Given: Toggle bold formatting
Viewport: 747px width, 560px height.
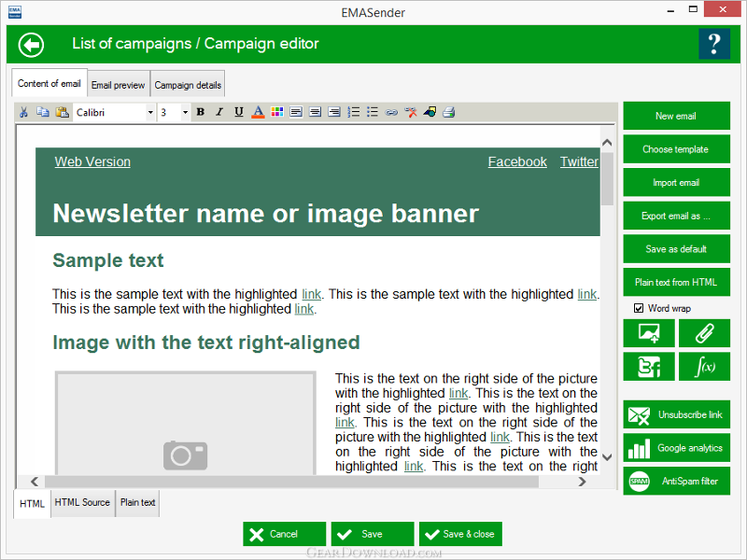Looking at the screenshot, I should point(200,112).
